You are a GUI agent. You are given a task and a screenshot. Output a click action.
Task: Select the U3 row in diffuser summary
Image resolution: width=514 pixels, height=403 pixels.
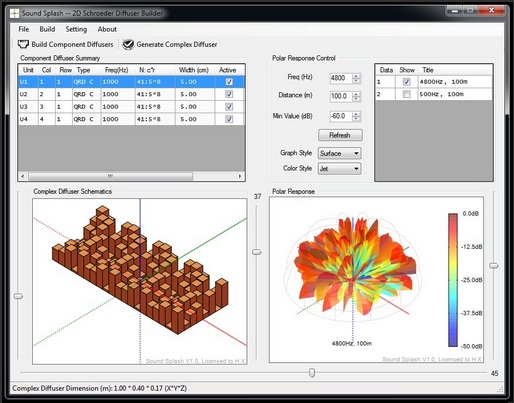pos(131,107)
